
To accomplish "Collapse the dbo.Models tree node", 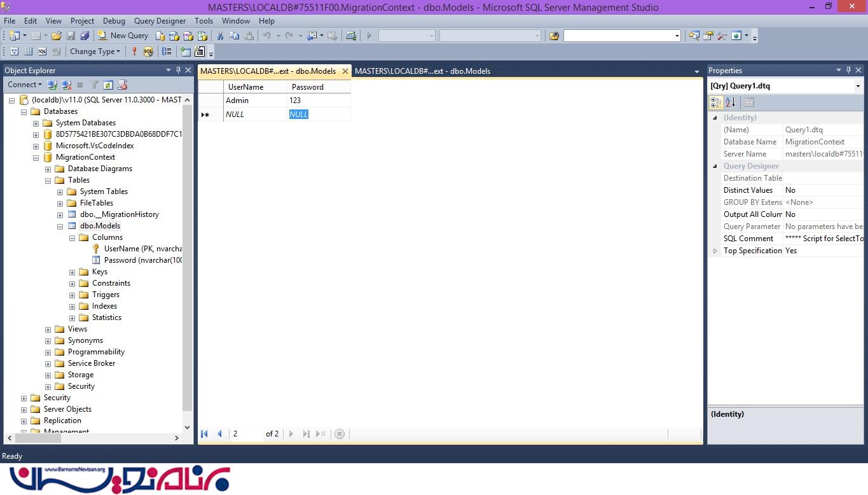I will (60, 226).
